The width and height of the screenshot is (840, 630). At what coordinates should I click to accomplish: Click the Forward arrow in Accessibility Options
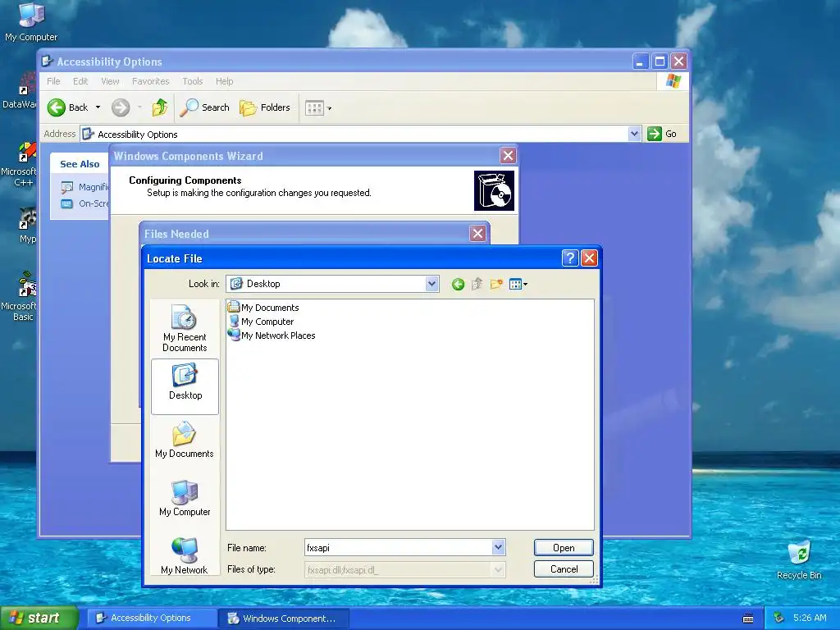pyautogui.click(x=121, y=107)
